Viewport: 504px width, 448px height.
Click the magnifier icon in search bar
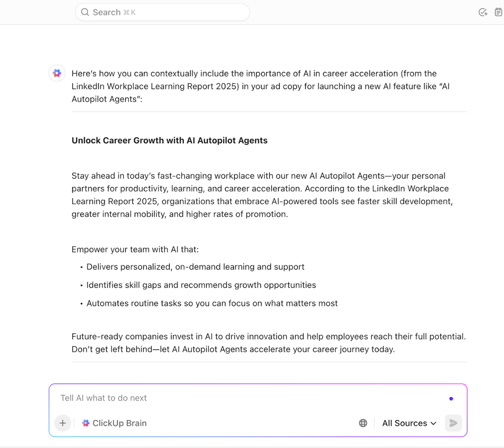pos(85,12)
